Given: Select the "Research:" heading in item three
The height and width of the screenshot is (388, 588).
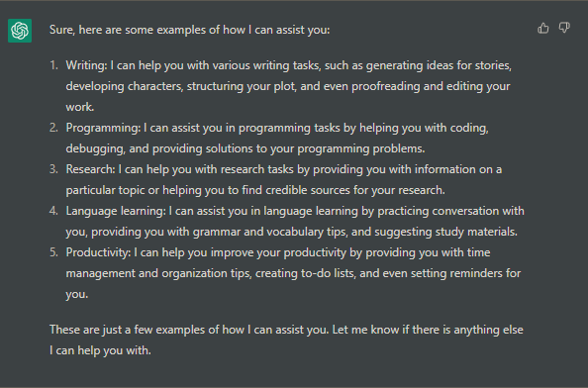Looking at the screenshot, I should [91, 169].
